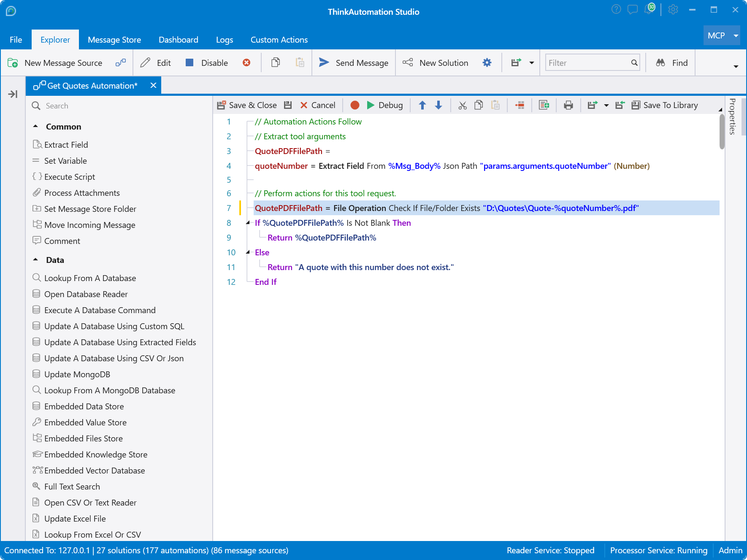
Task: Select Embedded Vector Database action
Action: click(x=95, y=471)
